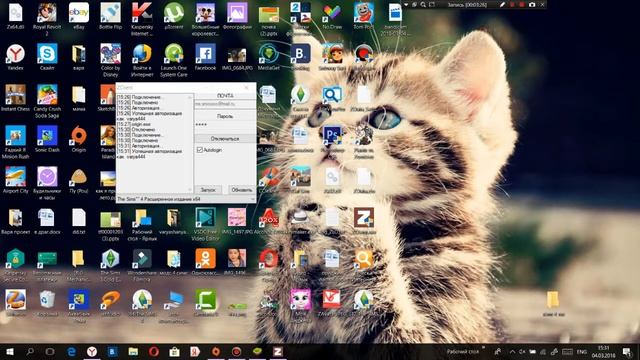640x360 pixels.
Task: Click the screenshot camera icon in recorder bar
Action: point(532,4)
